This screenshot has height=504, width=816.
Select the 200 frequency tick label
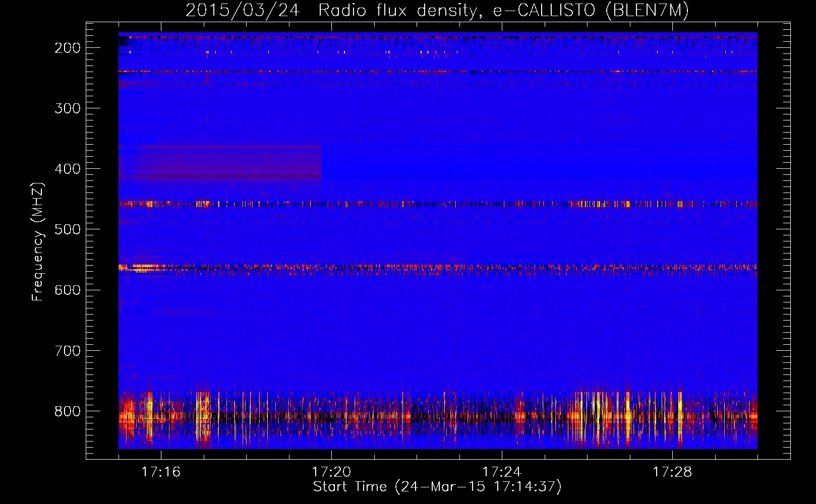[x=68, y=48]
